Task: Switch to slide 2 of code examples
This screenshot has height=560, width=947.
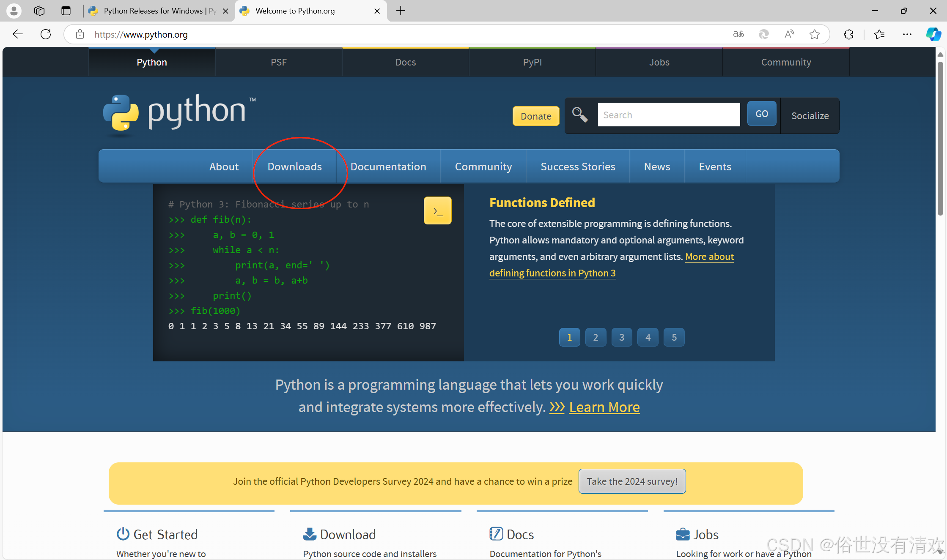Action: coord(595,337)
